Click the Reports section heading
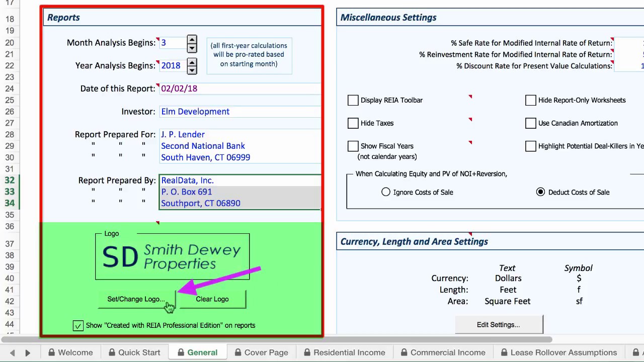Image resolution: width=644 pixels, height=362 pixels. [63, 18]
